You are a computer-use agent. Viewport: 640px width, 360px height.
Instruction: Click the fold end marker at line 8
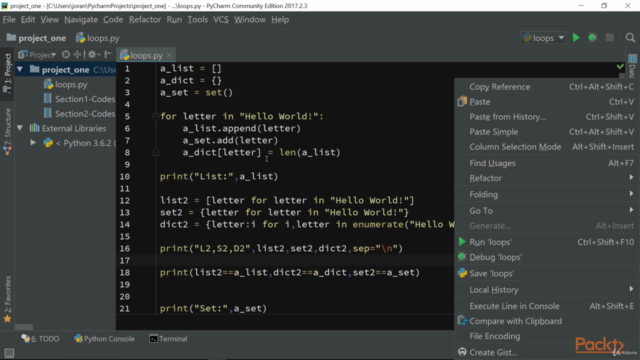[155, 152]
